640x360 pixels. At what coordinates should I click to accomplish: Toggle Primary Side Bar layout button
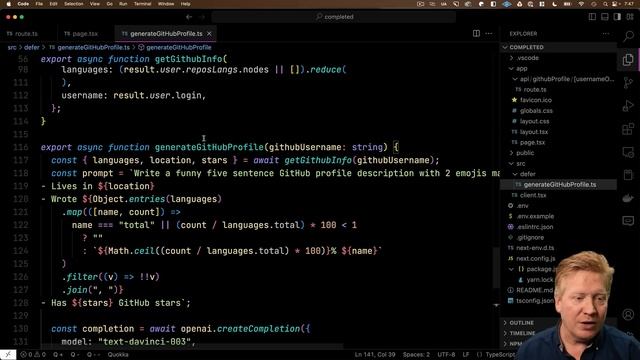coord(592,17)
